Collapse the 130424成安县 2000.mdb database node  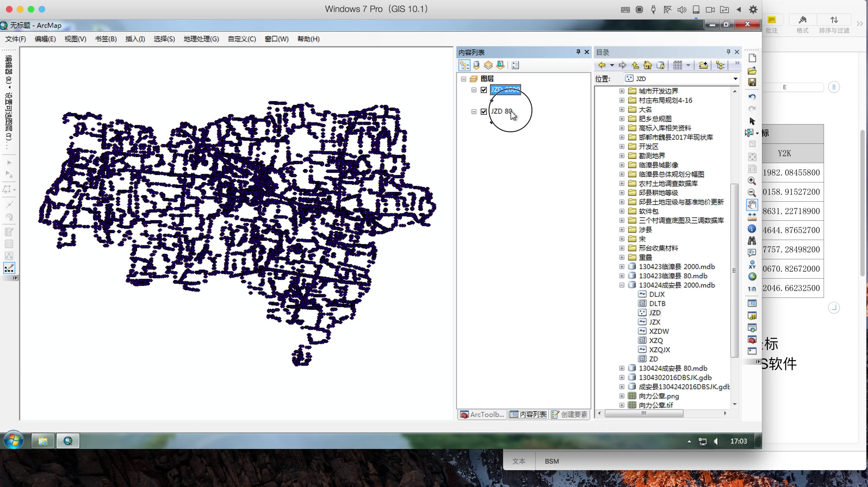pos(622,285)
